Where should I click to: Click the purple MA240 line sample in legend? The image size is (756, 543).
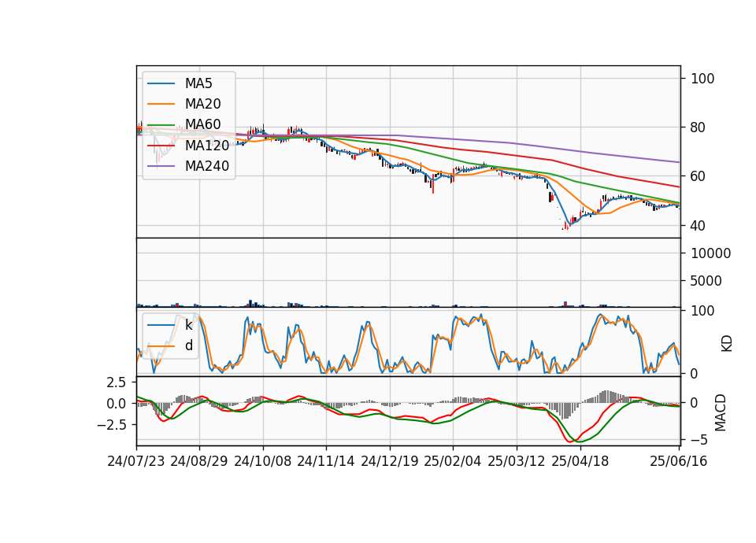161,167
